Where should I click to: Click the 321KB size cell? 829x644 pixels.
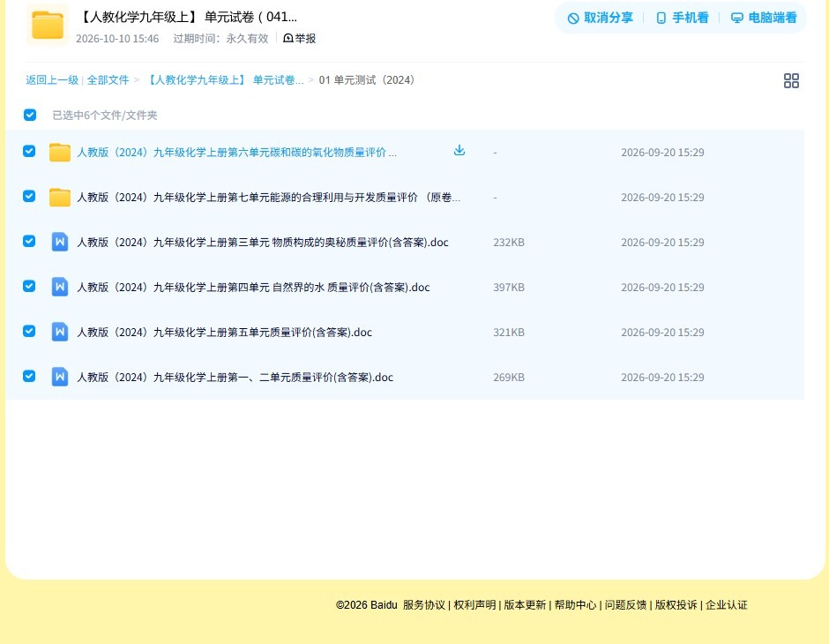pyautogui.click(x=509, y=332)
